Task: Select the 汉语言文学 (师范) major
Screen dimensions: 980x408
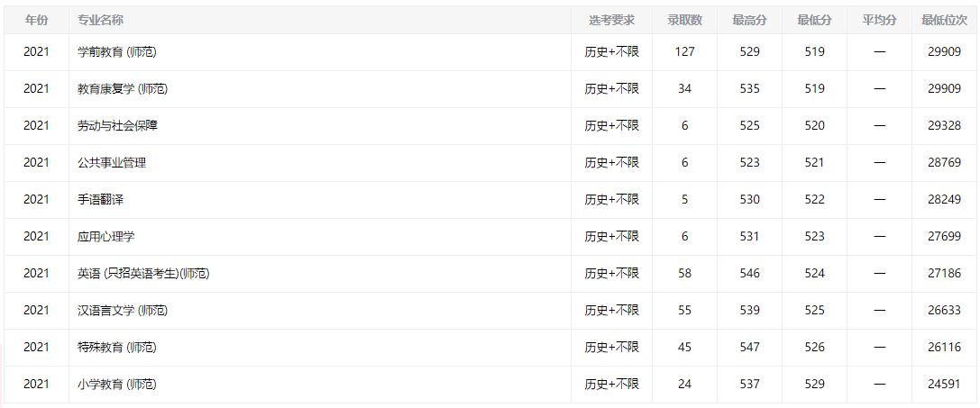Action: coord(123,311)
